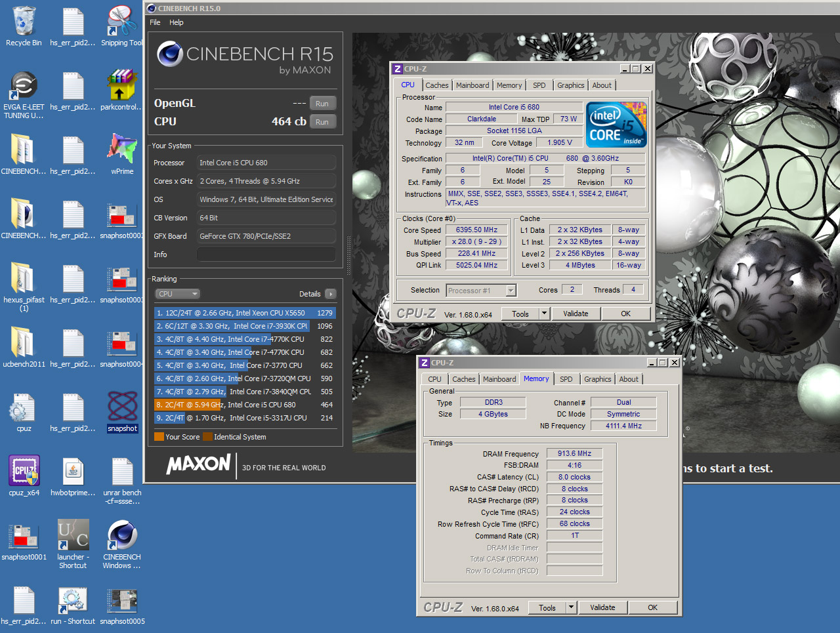
Task: Click Validate in the lower CPU-Z window
Action: point(602,607)
